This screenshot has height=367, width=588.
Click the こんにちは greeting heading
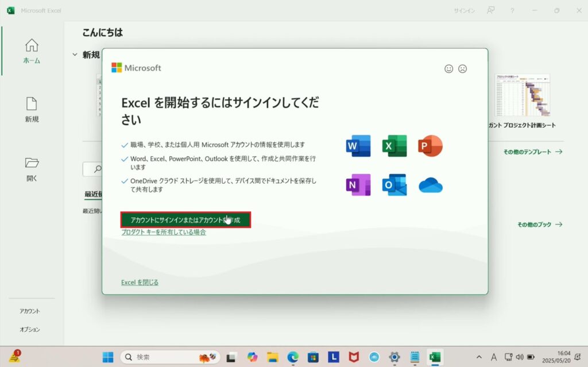pos(103,33)
